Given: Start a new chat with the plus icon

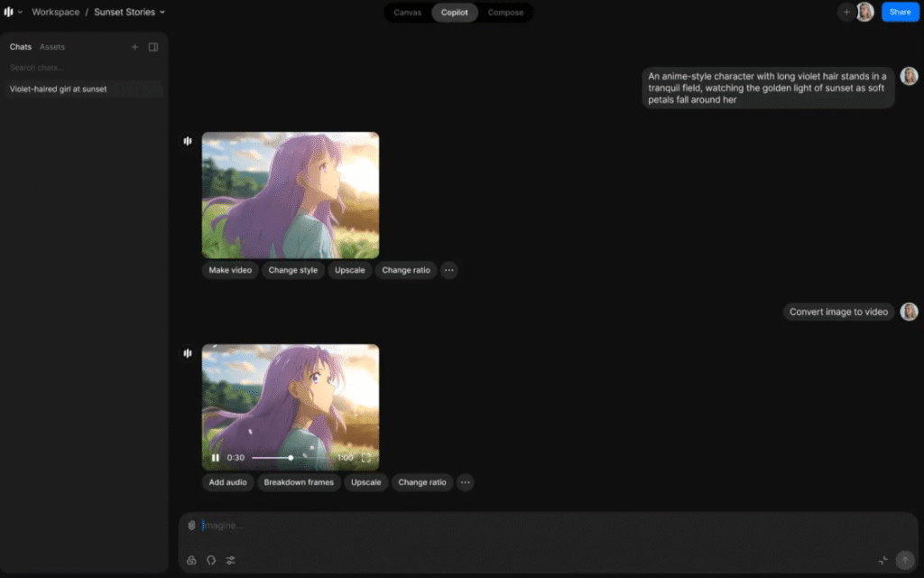Looking at the screenshot, I should [134, 46].
